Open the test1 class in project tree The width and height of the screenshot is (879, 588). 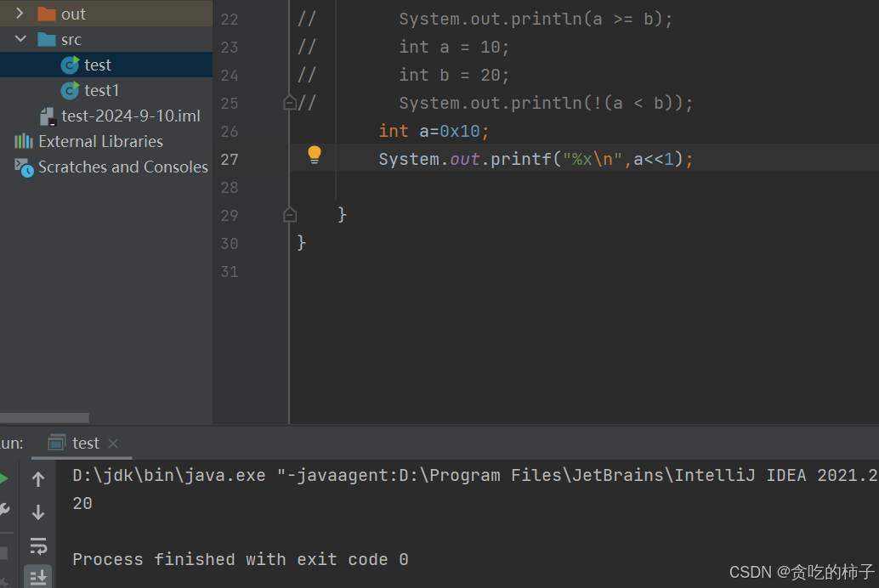point(101,90)
